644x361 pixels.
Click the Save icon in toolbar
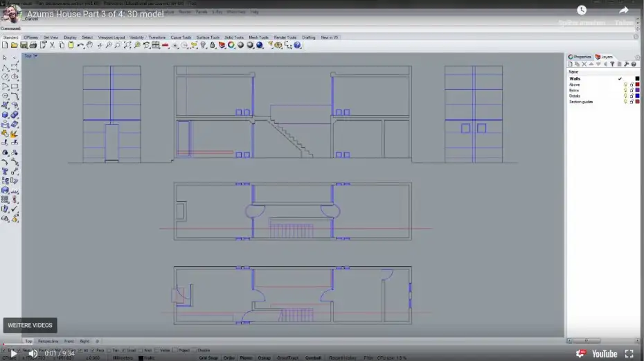pyautogui.click(x=24, y=45)
